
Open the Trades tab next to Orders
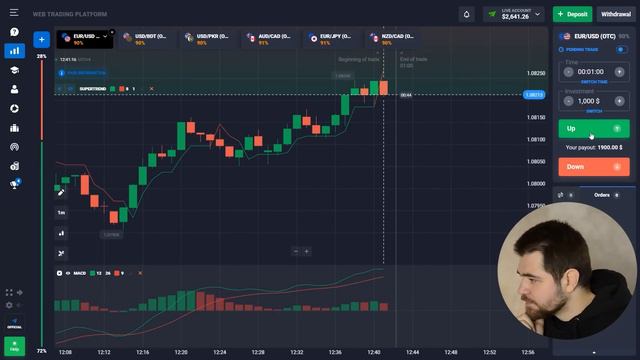click(565, 195)
